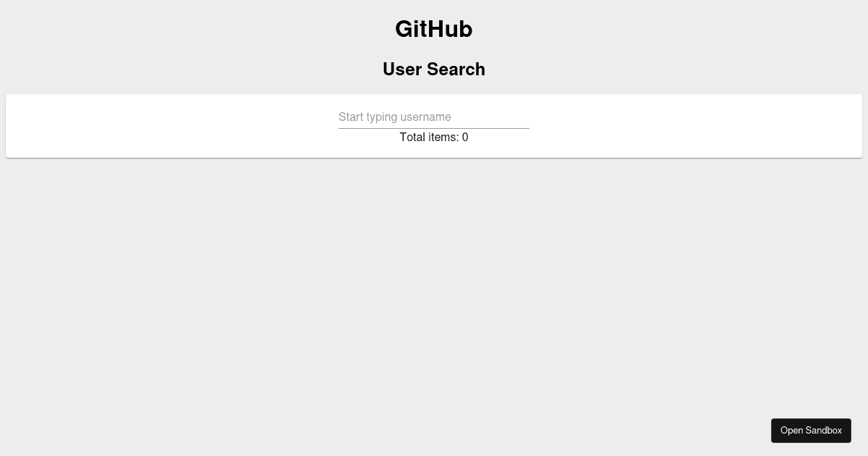Click the 'Total items: 0' label
868x456 pixels.
click(x=434, y=138)
